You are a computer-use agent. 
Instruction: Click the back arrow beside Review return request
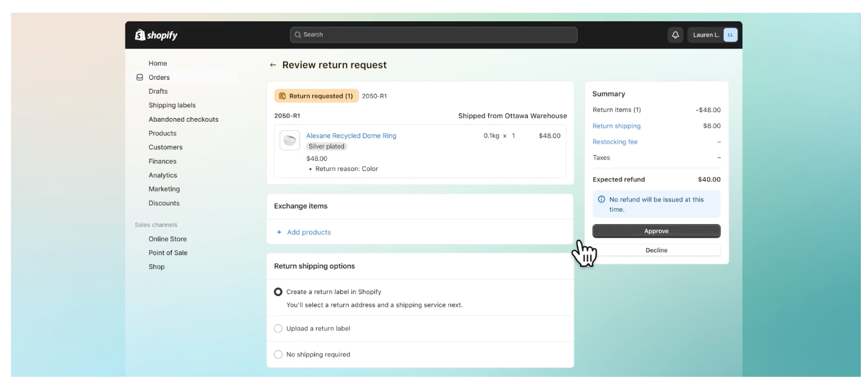tap(273, 65)
